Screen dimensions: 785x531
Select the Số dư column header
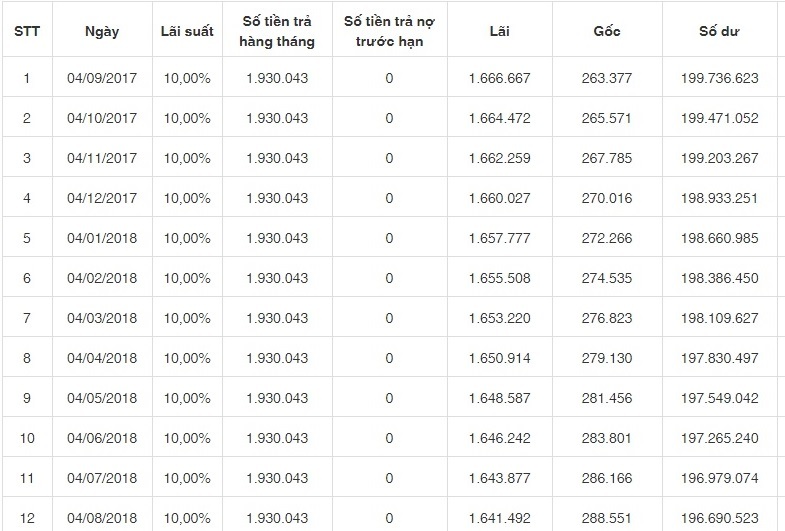tap(719, 31)
